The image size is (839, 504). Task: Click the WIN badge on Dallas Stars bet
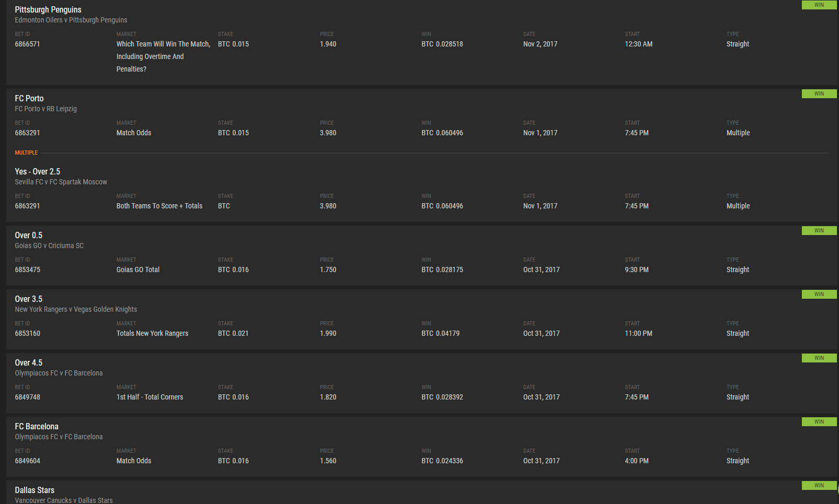pos(819,485)
